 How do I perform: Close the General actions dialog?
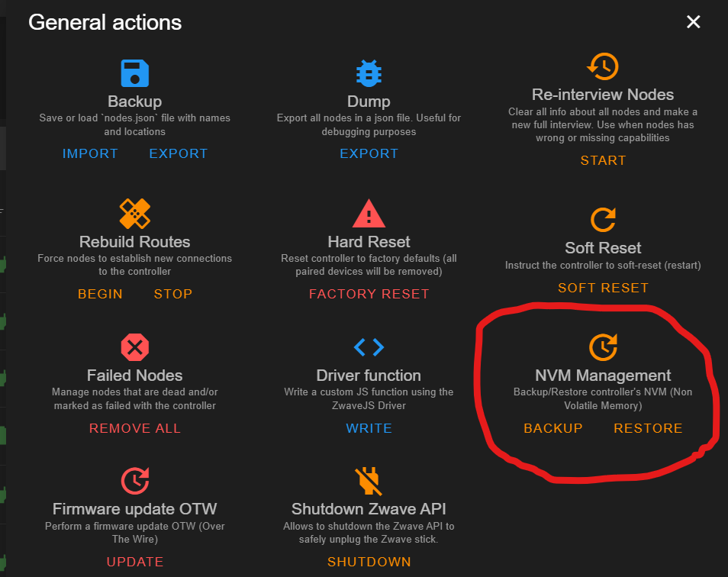coord(693,22)
